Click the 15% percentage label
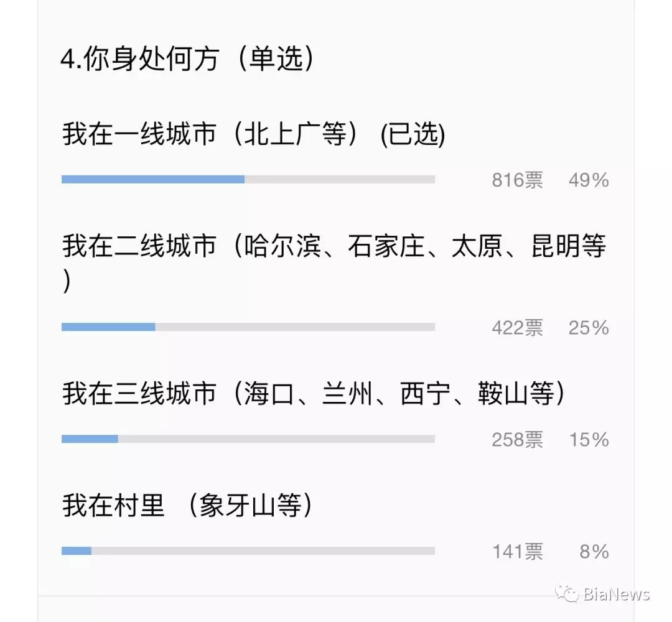672x622 pixels. pyautogui.click(x=589, y=440)
